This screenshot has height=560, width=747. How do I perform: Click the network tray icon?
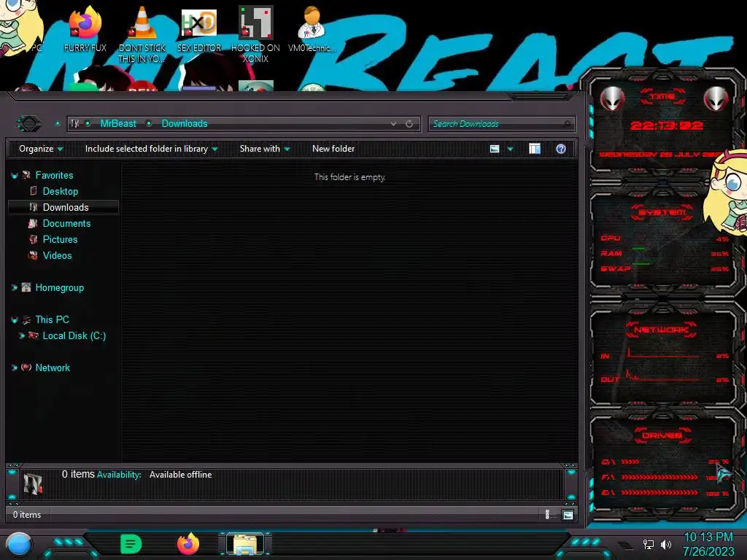(x=648, y=544)
